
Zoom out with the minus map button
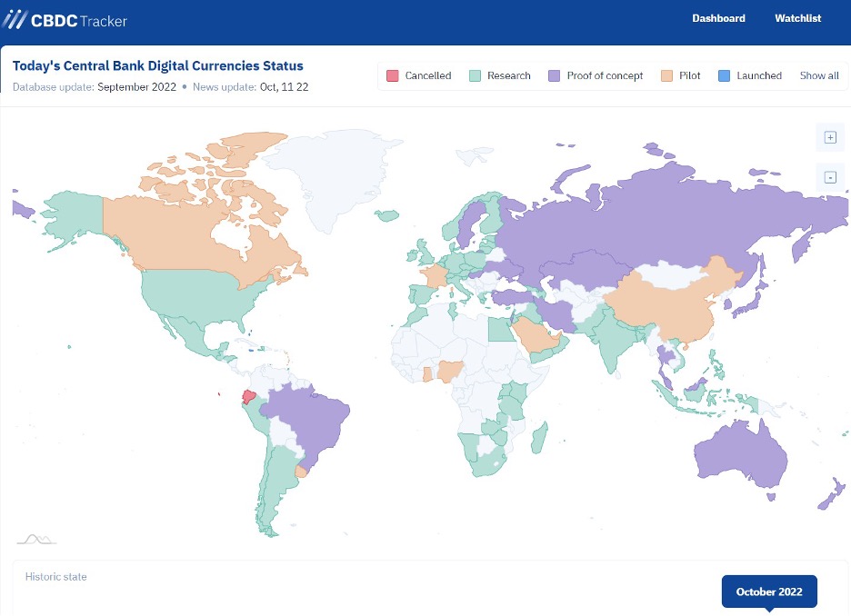[x=830, y=177]
